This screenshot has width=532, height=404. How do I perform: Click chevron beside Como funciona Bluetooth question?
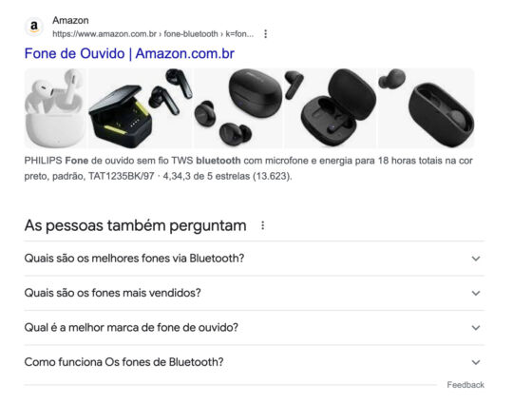point(476,362)
